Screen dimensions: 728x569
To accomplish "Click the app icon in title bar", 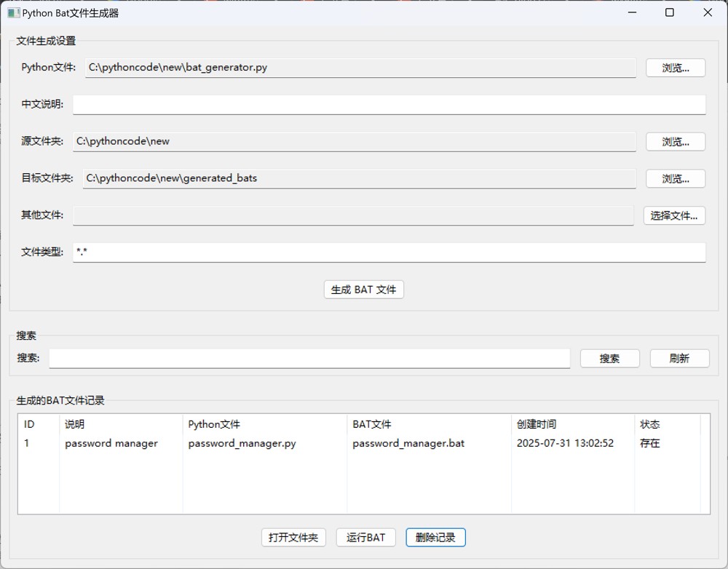I will [13, 12].
